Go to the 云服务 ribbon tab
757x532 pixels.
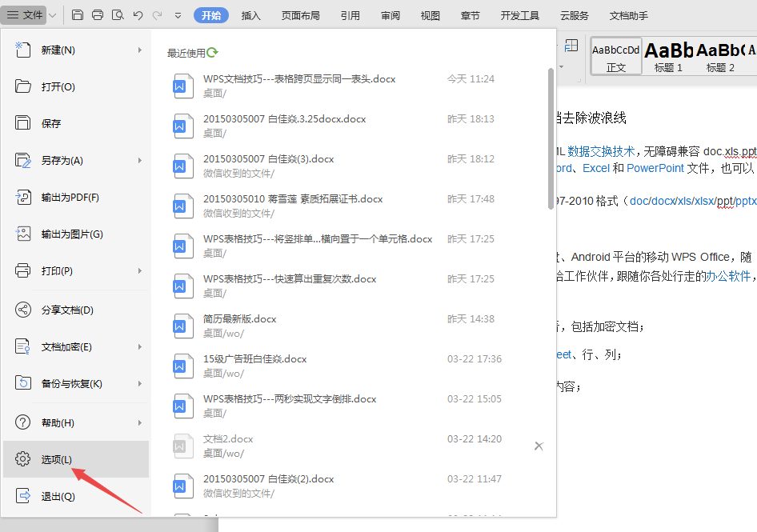[x=575, y=15]
